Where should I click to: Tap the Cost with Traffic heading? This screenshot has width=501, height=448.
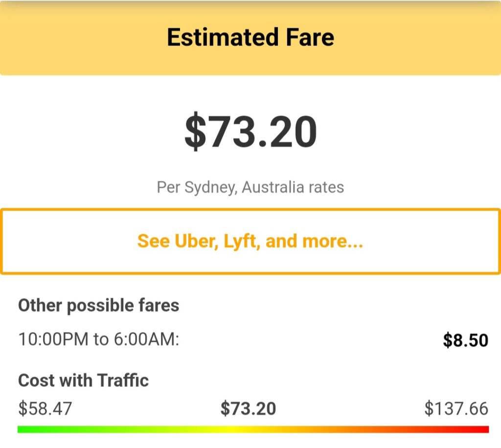click(84, 380)
